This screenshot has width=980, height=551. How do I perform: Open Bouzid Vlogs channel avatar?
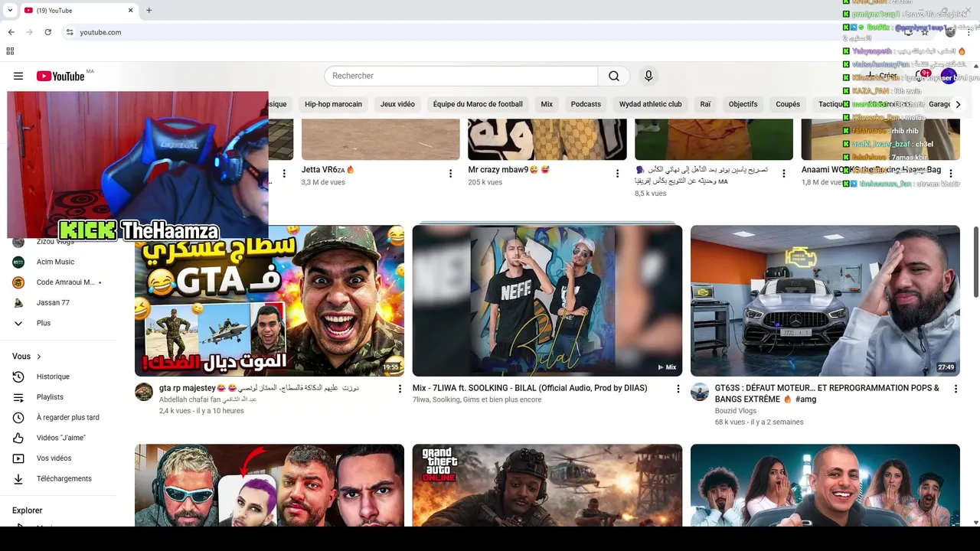pyautogui.click(x=700, y=392)
